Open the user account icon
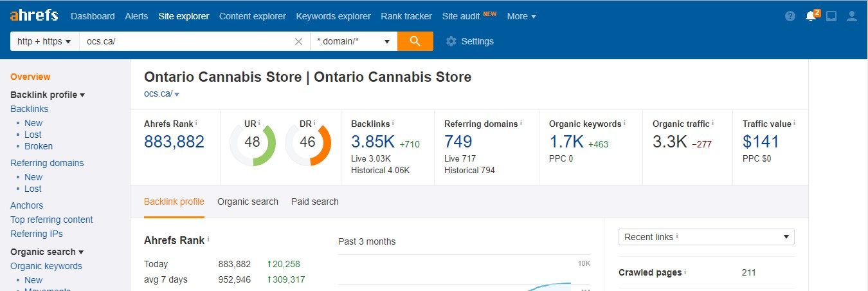 click(x=852, y=16)
